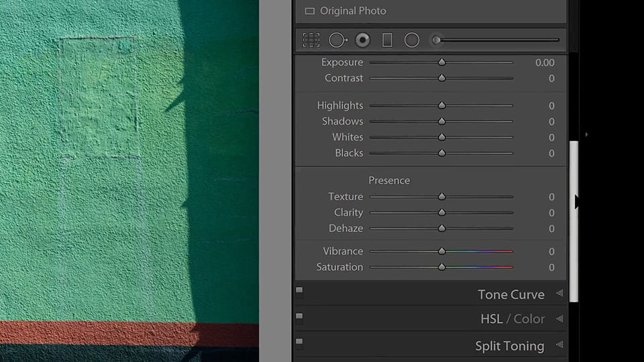Click the Vibrance label
This screenshot has width=644, height=362.
pyautogui.click(x=343, y=251)
